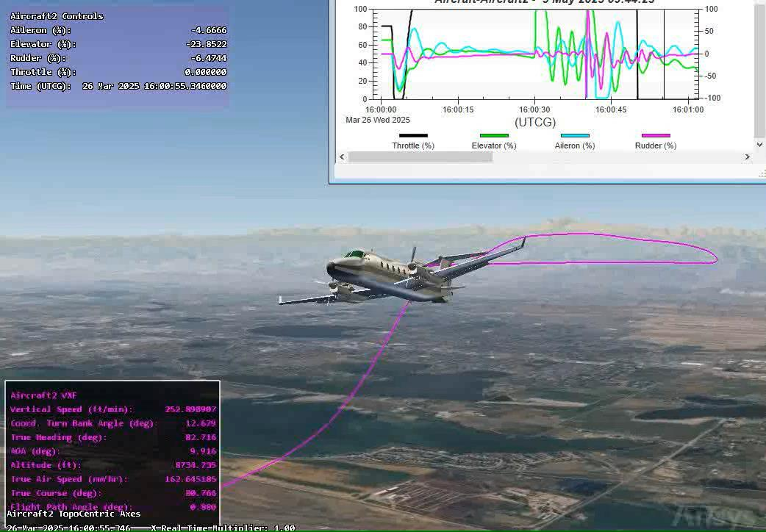The height and width of the screenshot is (532, 766).
Task: Click the True Course value 80.766
Action: [x=201, y=493]
